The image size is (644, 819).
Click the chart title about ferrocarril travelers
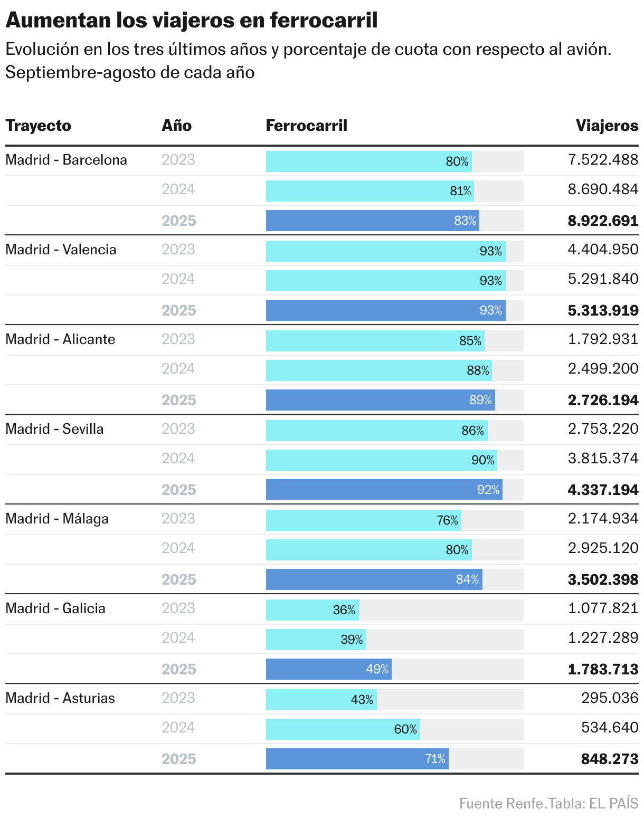point(192,21)
